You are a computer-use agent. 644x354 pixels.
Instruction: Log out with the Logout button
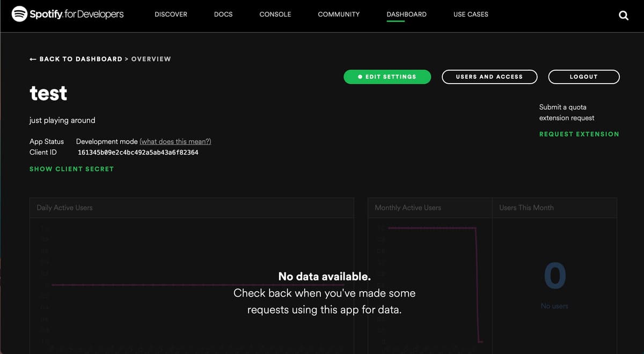(584, 77)
